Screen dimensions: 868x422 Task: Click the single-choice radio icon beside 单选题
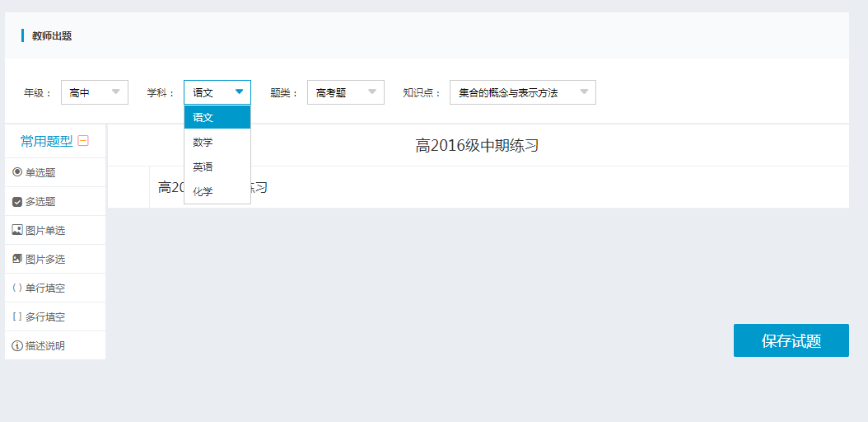click(17, 172)
